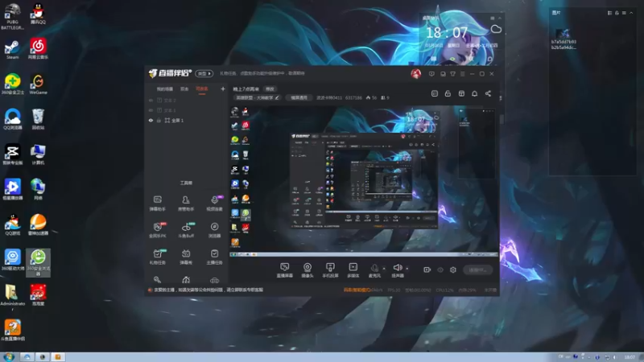Click the gamepad tool icon in toolbox
Viewport: 644px width, 362px height.
[214, 280]
